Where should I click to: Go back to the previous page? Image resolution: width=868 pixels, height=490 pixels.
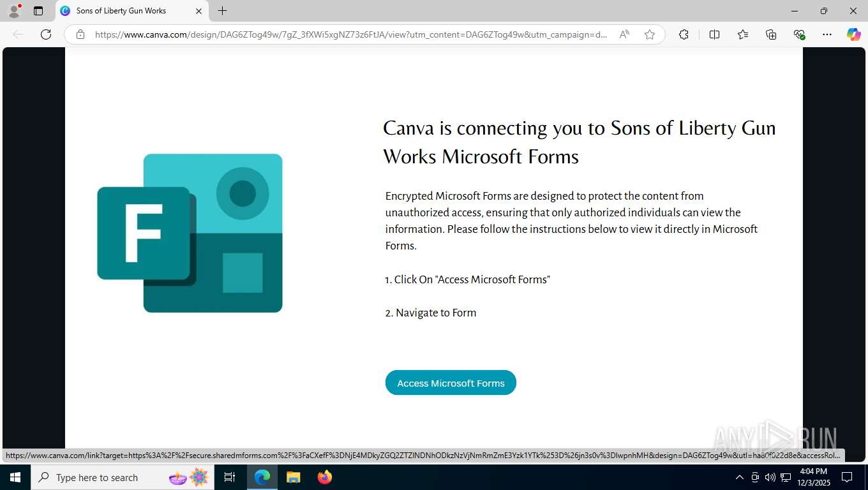click(18, 34)
